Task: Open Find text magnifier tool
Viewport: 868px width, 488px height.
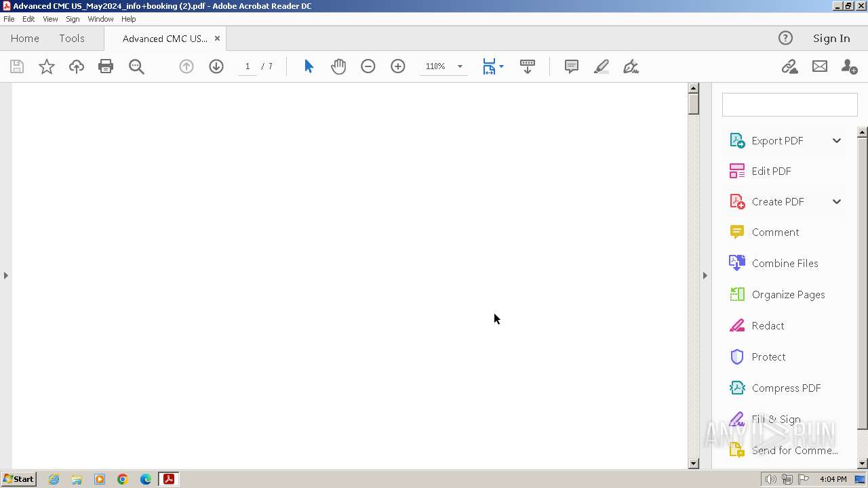Action: pos(136,66)
